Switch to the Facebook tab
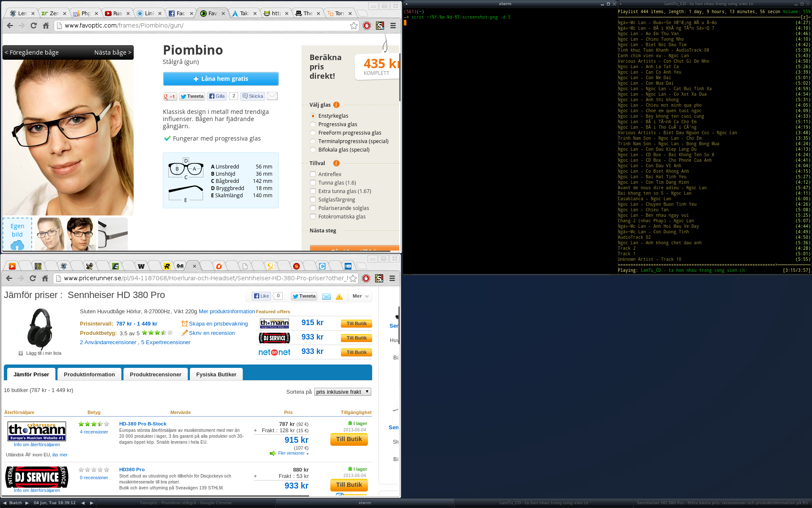Viewport: 812px width, 508px height. coord(181,13)
